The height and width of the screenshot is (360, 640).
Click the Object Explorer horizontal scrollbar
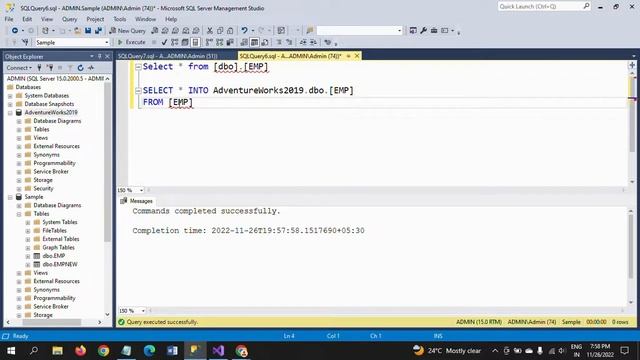coord(51,322)
